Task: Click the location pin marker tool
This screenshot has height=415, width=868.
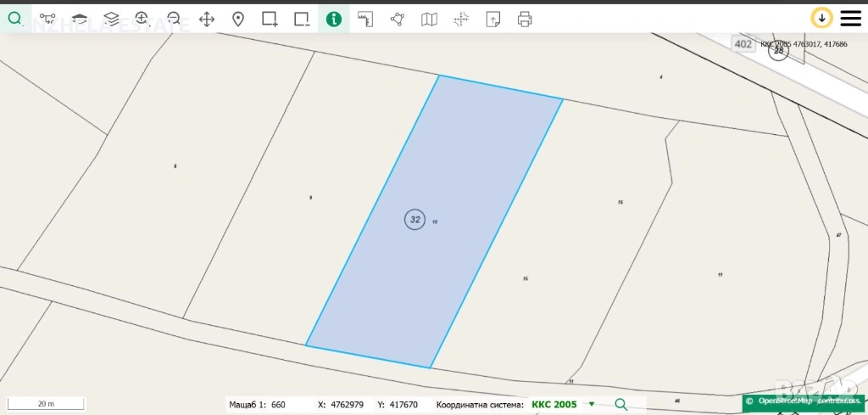Action: tap(238, 19)
